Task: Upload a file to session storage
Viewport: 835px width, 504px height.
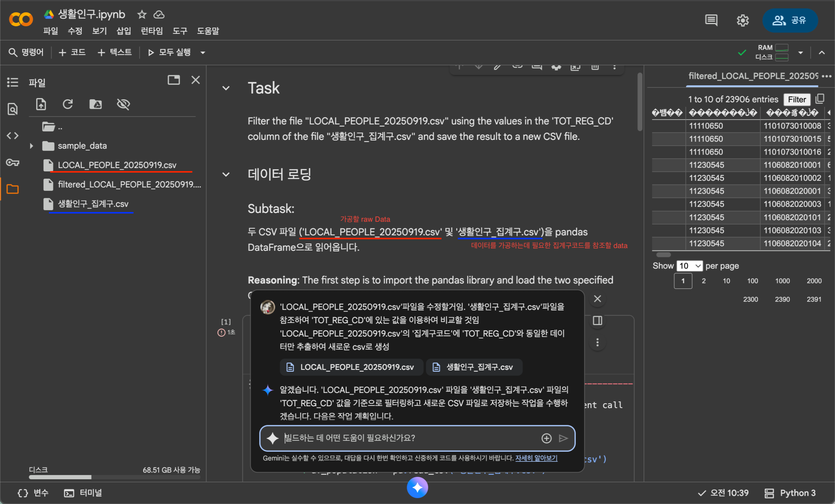Action: (41, 104)
